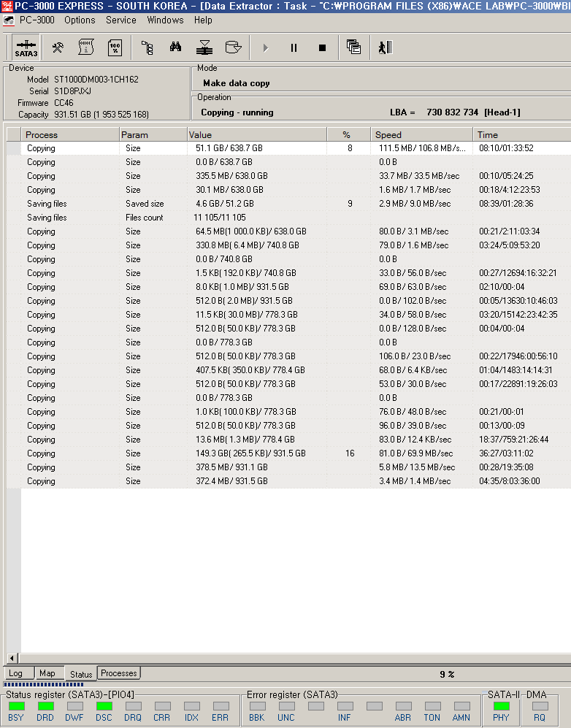Image resolution: width=571 pixels, height=728 pixels.
Task: Click the blue progress bar at bottom
Action: 43,684
